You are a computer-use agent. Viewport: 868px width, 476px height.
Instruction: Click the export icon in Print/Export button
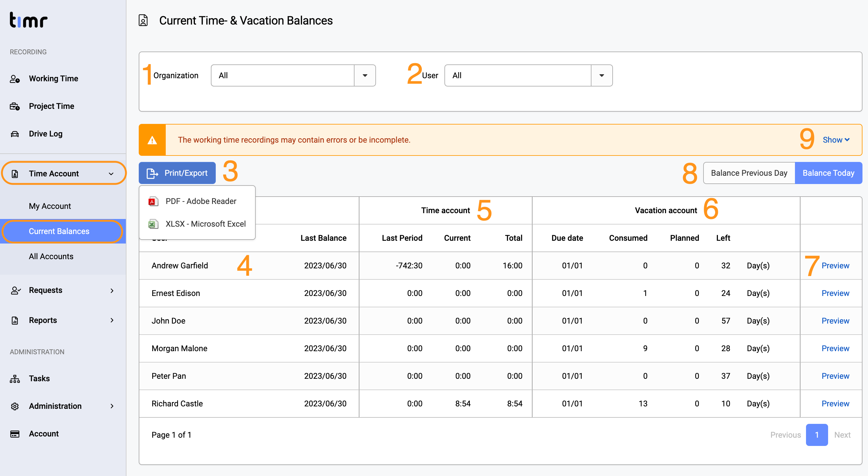coord(152,173)
